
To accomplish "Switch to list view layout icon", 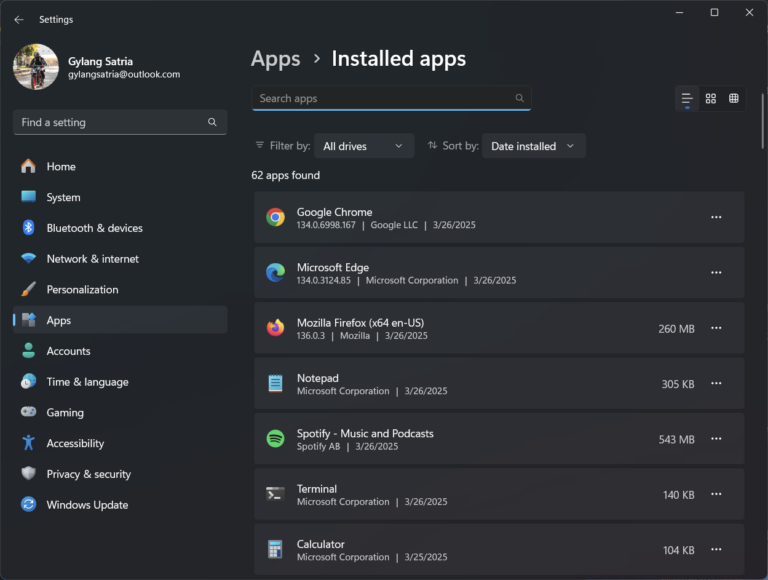I will point(686,98).
